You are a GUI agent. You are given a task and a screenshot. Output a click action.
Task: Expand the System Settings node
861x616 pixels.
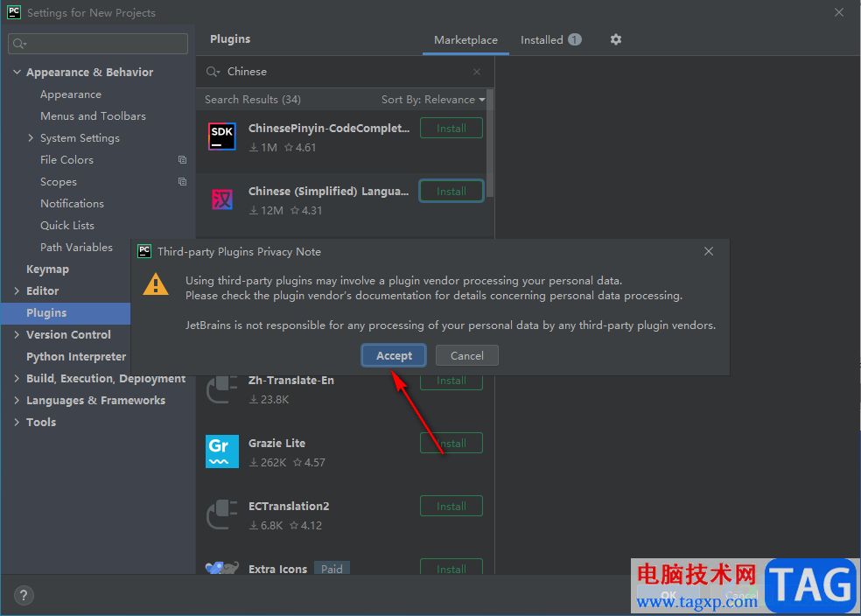tap(31, 137)
